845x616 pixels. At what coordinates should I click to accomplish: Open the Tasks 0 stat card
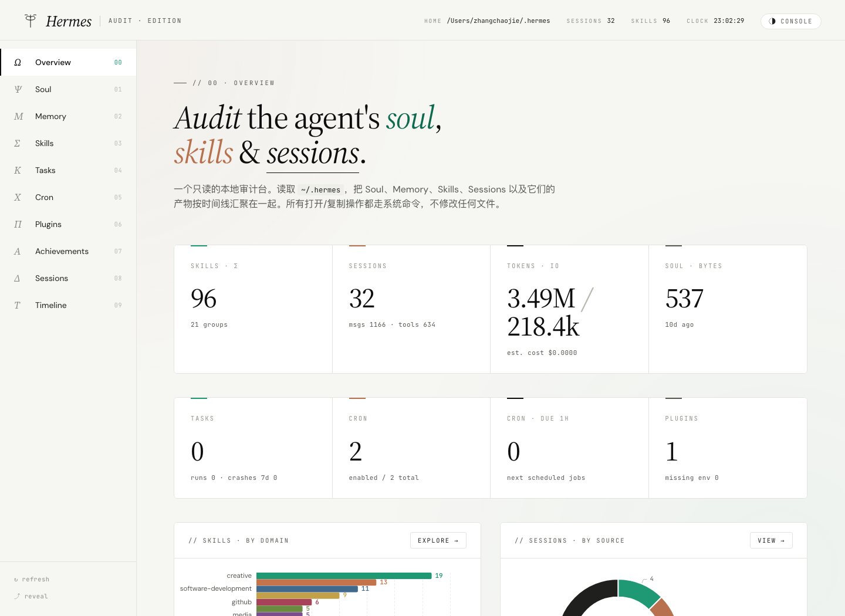tap(253, 448)
